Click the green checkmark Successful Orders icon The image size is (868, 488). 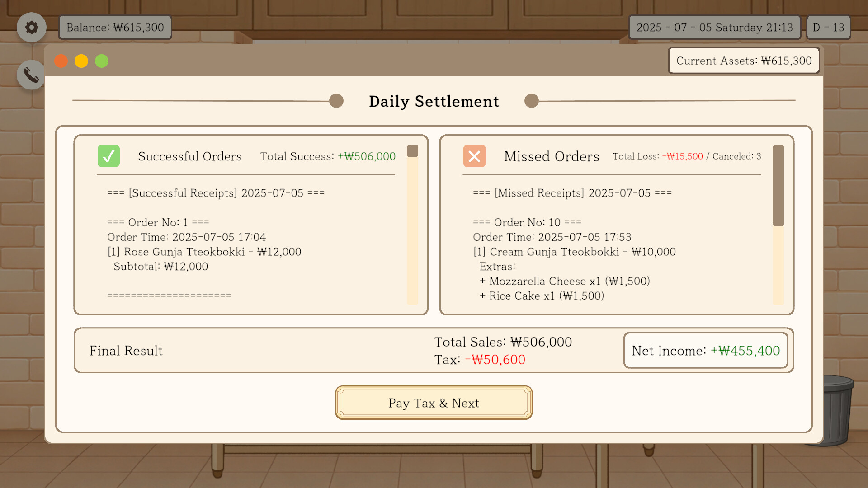[108, 156]
